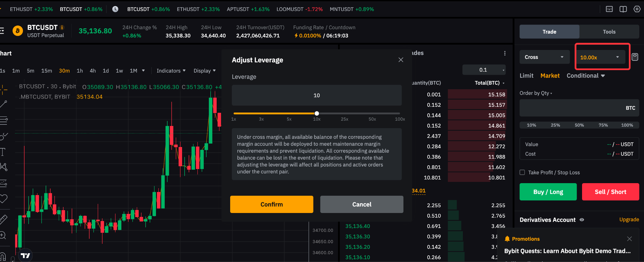Switch to the Trade tab
The width and height of the screenshot is (644, 262).
[549, 32]
